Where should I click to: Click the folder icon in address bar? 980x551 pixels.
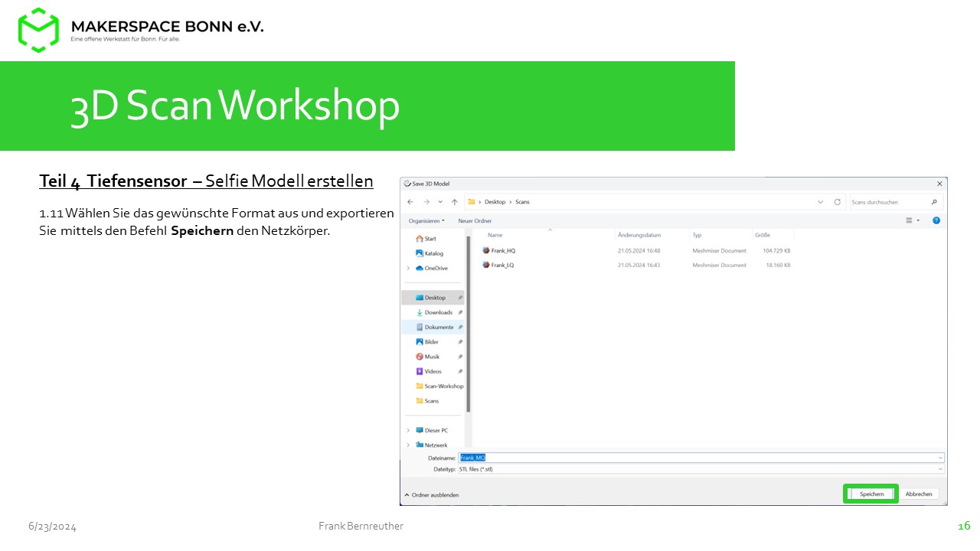[472, 202]
